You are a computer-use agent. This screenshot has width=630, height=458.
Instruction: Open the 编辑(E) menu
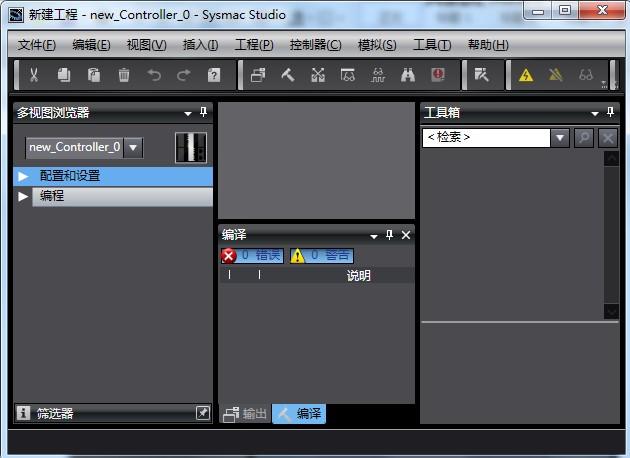pos(91,45)
